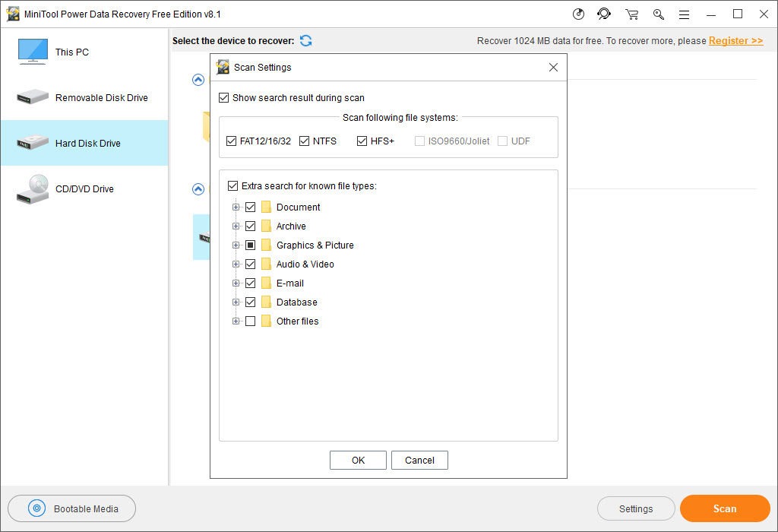Click the Bootable Media button

click(72, 508)
